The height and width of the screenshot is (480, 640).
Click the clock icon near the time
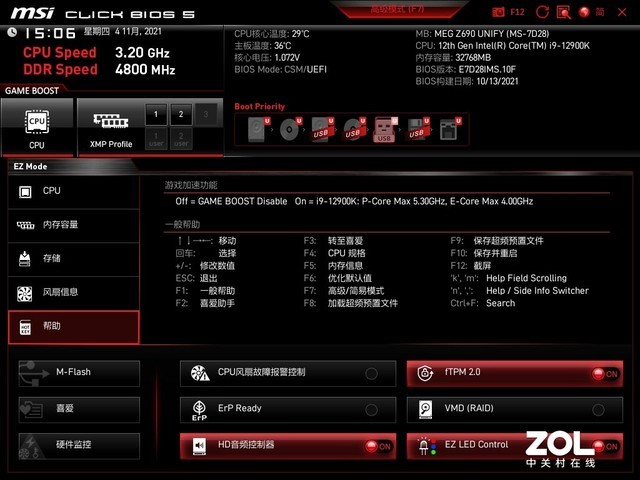click(x=12, y=32)
